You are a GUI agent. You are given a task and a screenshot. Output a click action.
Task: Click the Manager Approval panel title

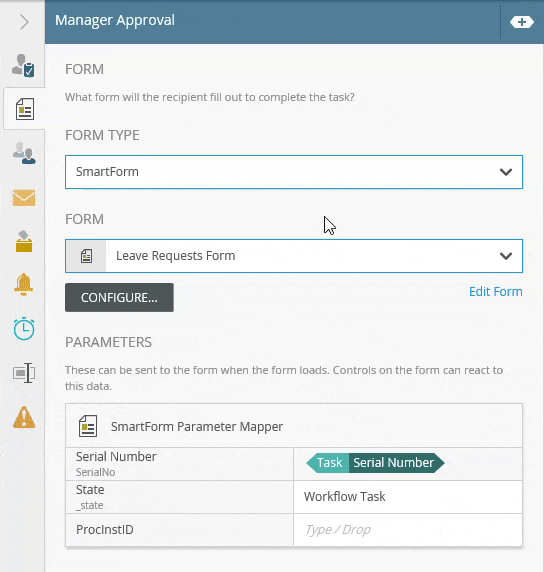(x=115, y=20)
